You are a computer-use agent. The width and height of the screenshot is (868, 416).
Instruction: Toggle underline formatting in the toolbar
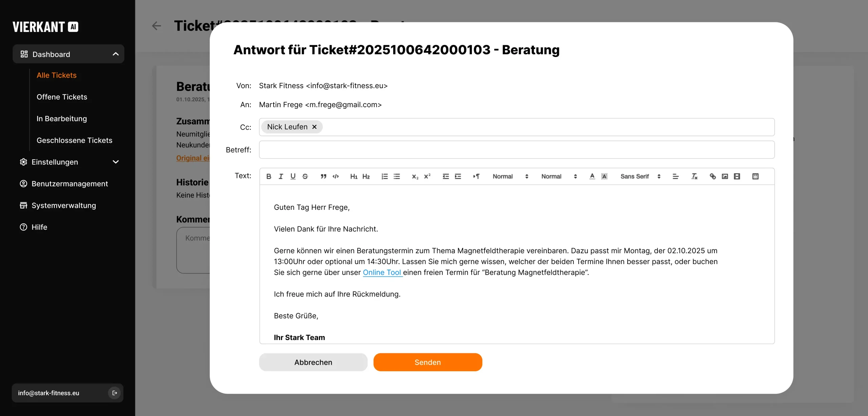293,176
